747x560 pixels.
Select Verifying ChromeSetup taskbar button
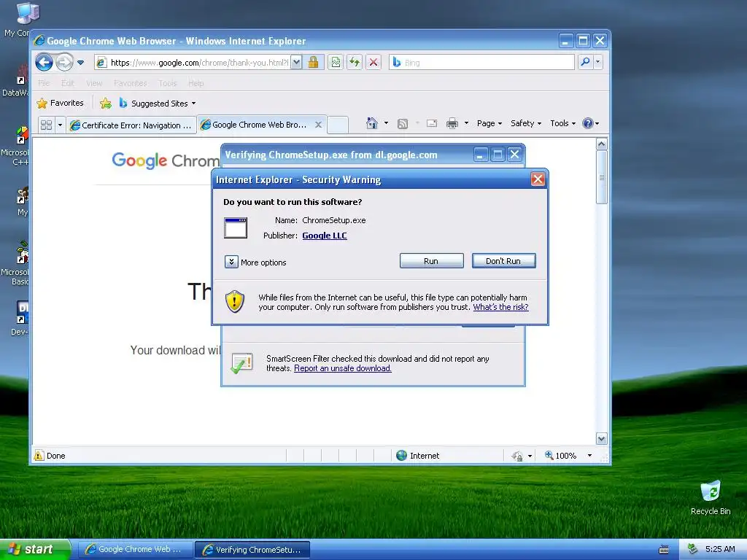[252, 550]
